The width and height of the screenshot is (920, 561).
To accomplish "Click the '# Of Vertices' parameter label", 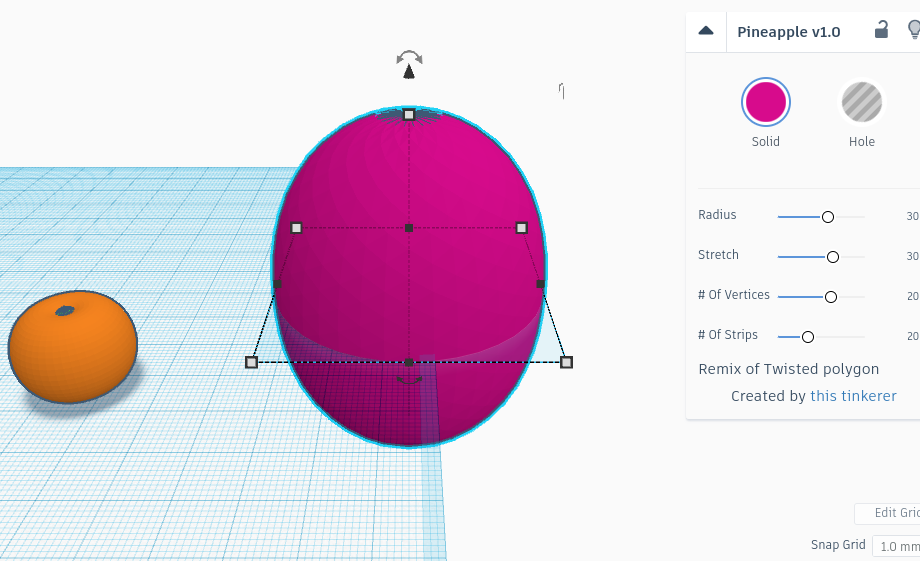I will [733, 295].
